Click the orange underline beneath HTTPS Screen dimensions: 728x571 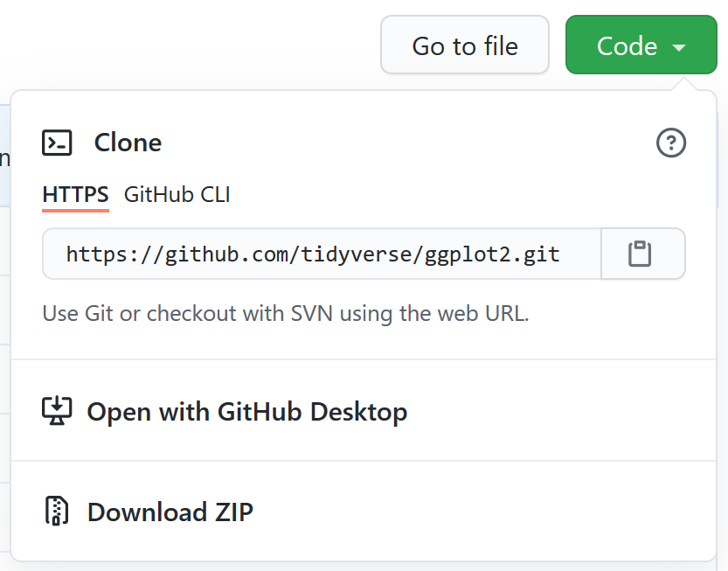tap(75, 211)
